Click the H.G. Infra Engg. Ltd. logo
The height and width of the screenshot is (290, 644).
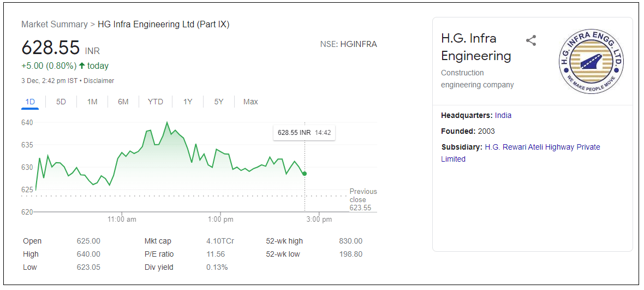click(591, 61)
